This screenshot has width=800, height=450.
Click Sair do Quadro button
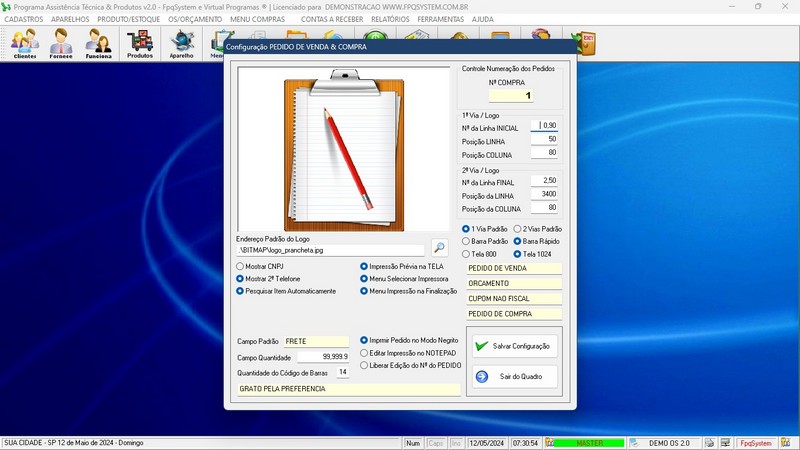pos(514,377)
